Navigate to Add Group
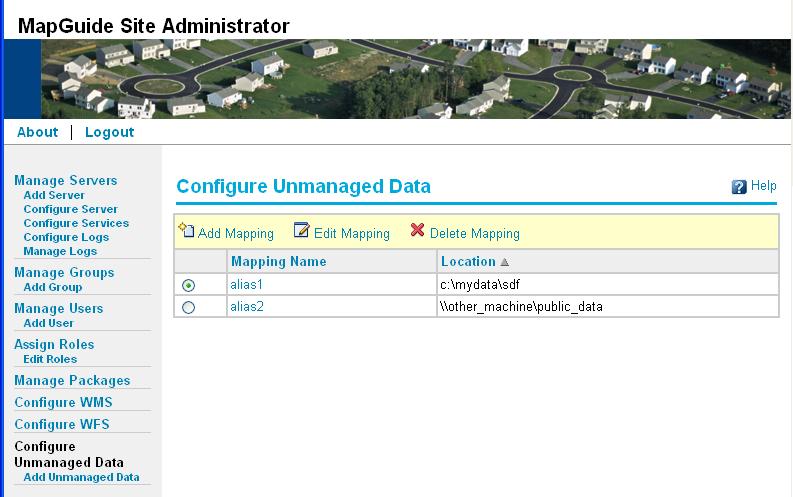This screenshot has width=793, height=497. 53,287
